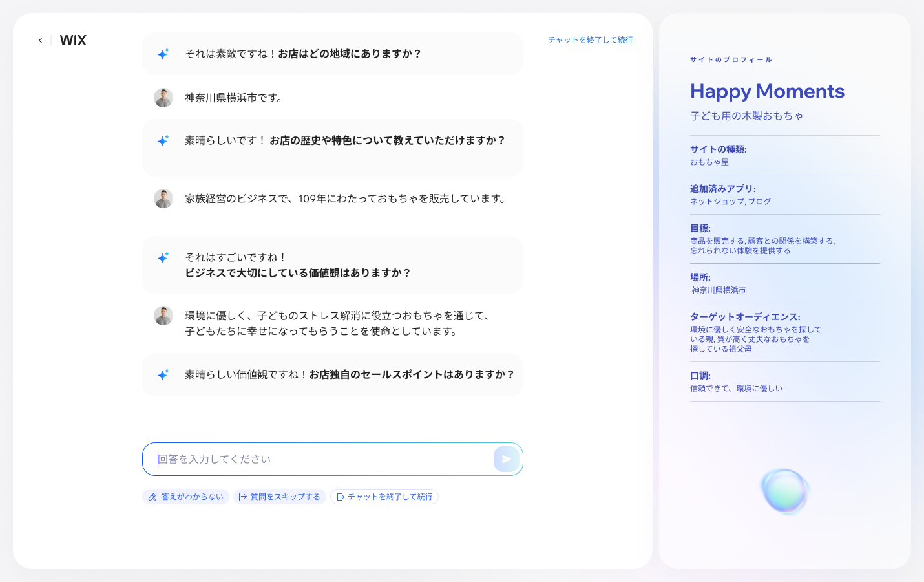Select the 口調 value 信頼できて、環境に優しい
Image resolution: width=924 pixels, height=582 pixels.
735,388
